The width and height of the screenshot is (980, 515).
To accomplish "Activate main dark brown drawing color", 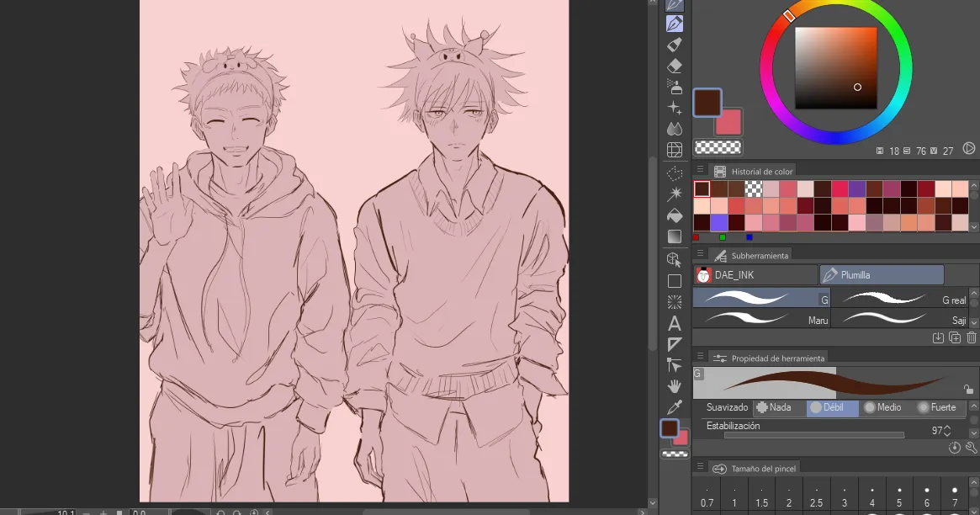I will pyautogui.click(x=707, y=103).
